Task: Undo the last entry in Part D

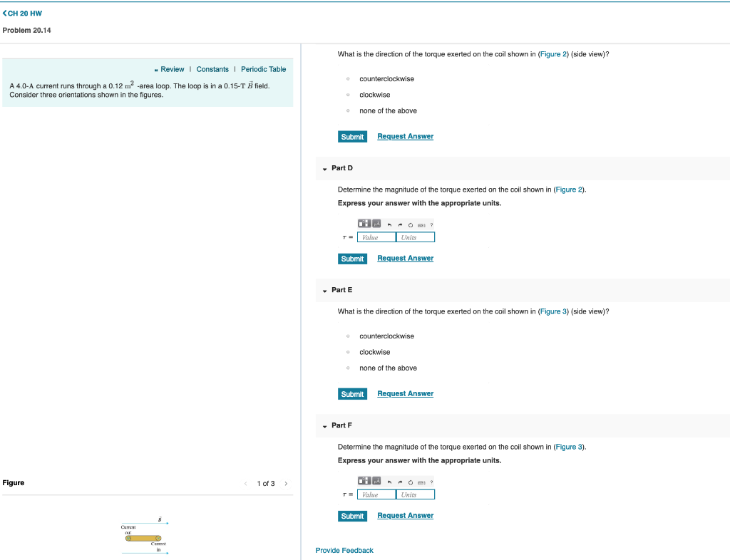Action: click(x=390, y=224)
